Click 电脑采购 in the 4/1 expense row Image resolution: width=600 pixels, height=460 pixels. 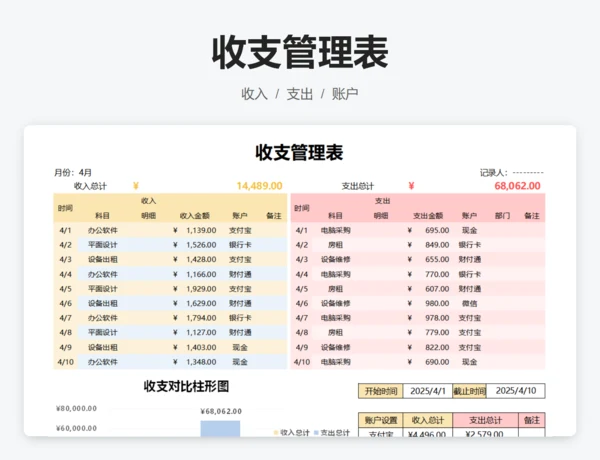(x=335, y=230)
